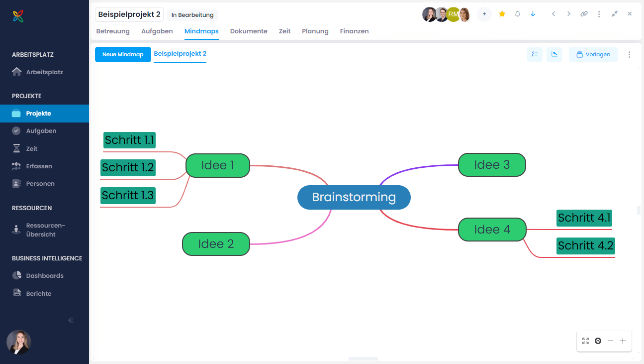The height and width of the screenshot is (364, 644).
Task: Select the Idee 2 node
Action: [216, 244]
